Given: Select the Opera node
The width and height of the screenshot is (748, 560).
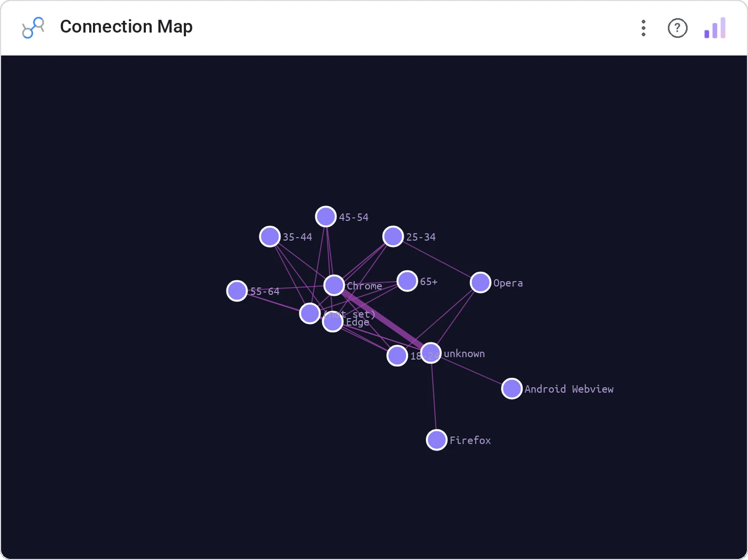Looking at the screenshot, I should click(480, 282).
